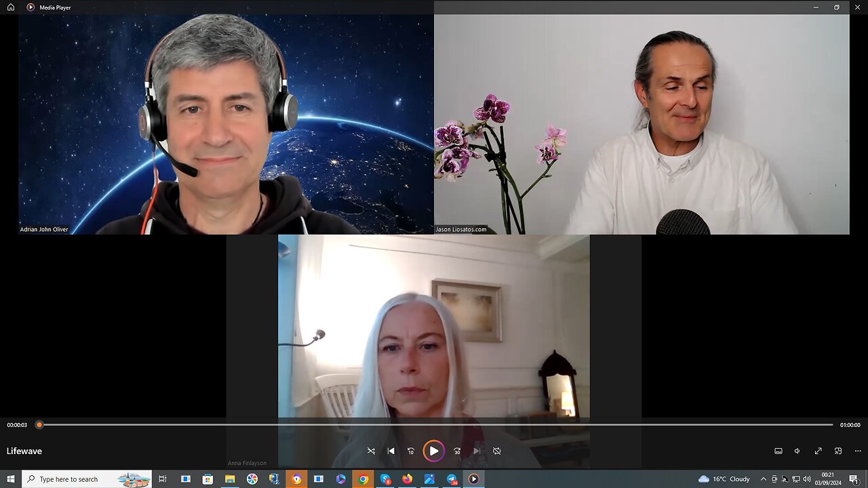The width and height of the screenshot is (868, 488).
Task: Open Meet Now tray icon
Action: (774, 479)
